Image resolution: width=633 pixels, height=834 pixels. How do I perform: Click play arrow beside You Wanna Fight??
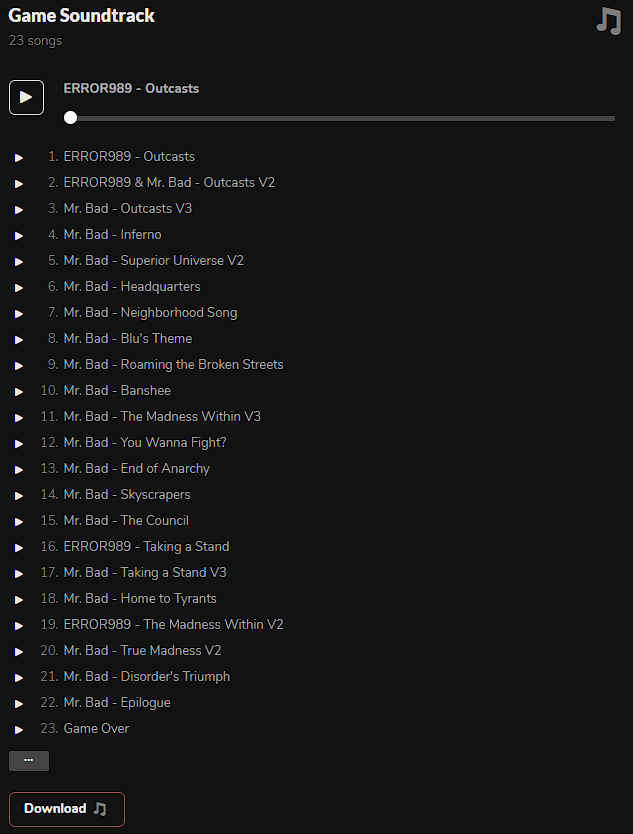19,444
